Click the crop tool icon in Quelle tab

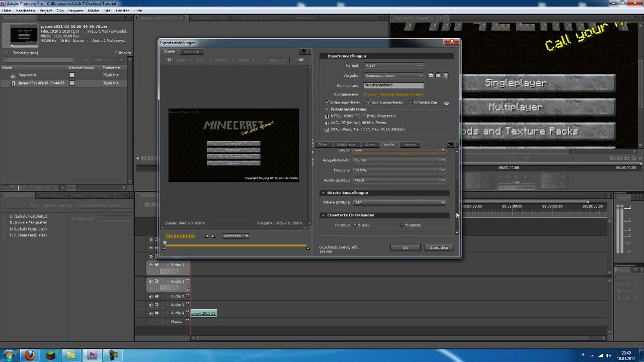169,60
